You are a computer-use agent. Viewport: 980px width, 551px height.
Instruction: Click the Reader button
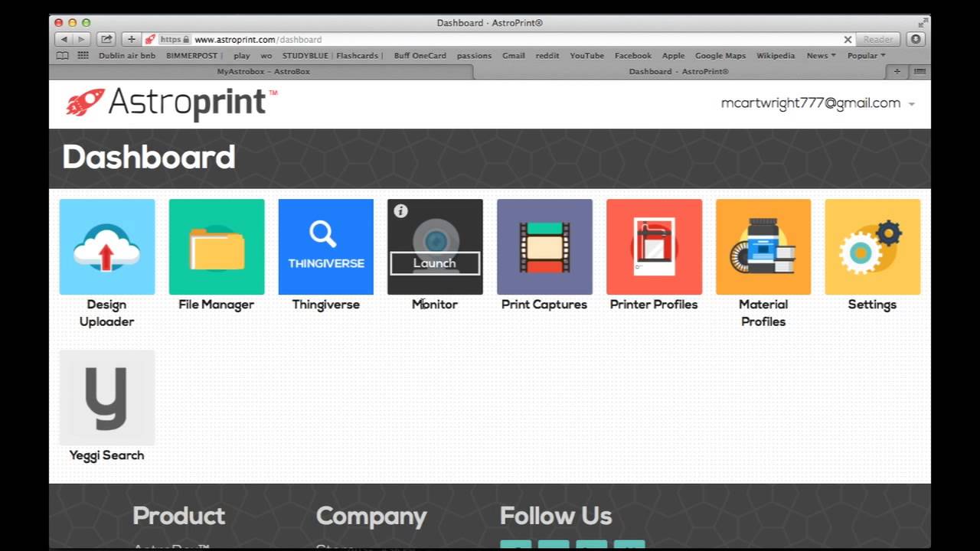[878, 39]
